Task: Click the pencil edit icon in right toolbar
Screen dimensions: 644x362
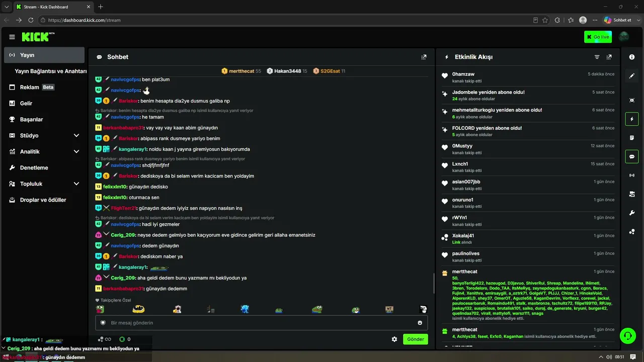Action: (632, 76)
